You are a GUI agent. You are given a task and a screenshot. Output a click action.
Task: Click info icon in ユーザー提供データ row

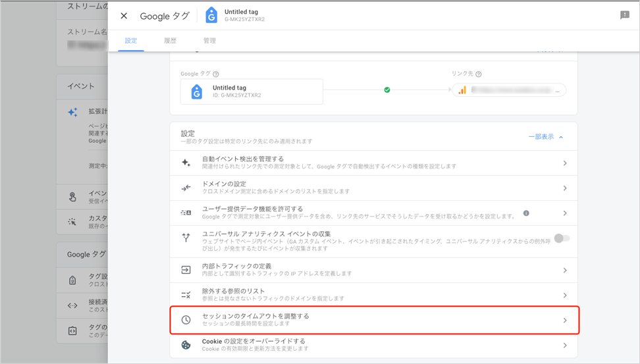pyautogui.click(x=526, y=213)
